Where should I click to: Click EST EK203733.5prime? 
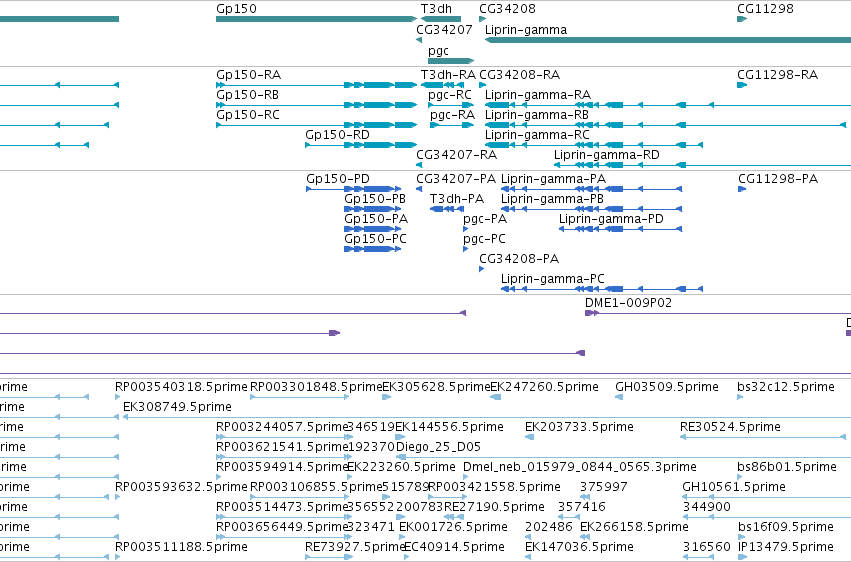point(579,427)
